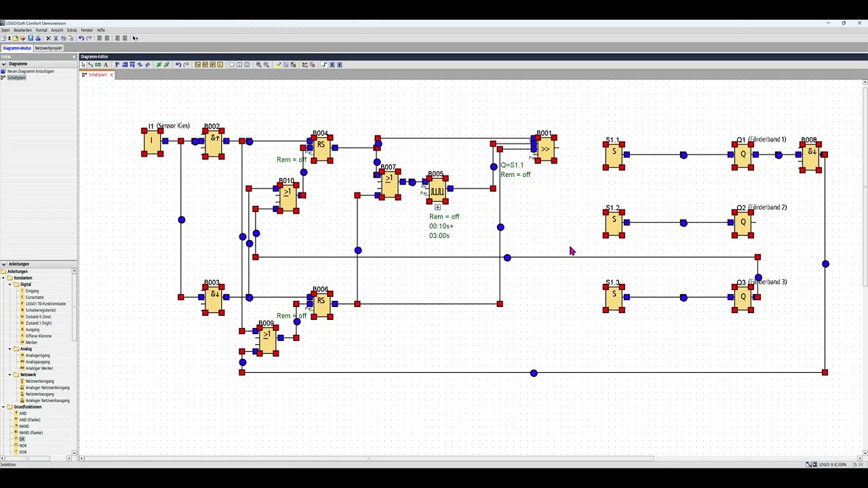The width and height of the screenshot is (868, 488).
Task: Close the Schaltplan1 diagram tab
Action: (x=111, y=75)
